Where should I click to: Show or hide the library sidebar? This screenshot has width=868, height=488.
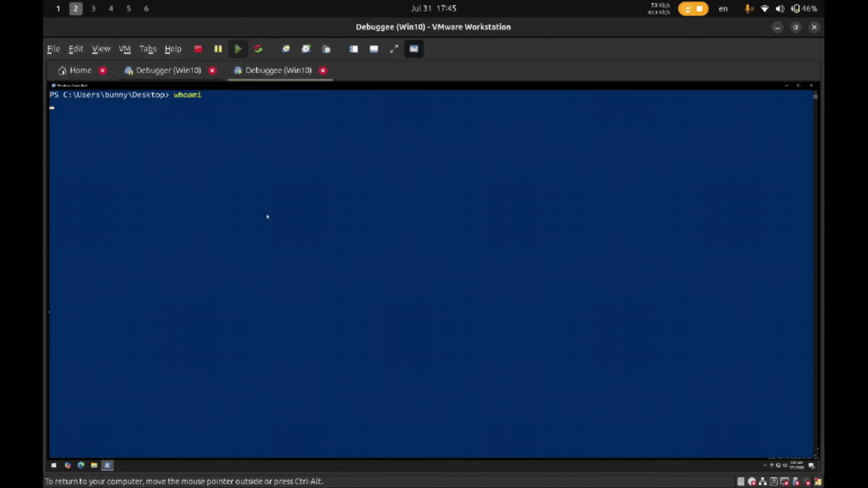pyautogui.click(x=353, y=49)
